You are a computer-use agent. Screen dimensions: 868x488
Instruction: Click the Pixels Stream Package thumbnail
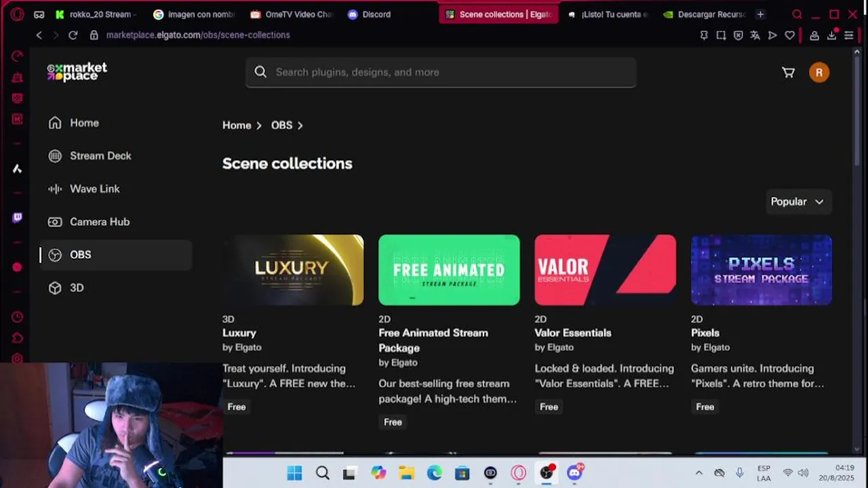762,270
